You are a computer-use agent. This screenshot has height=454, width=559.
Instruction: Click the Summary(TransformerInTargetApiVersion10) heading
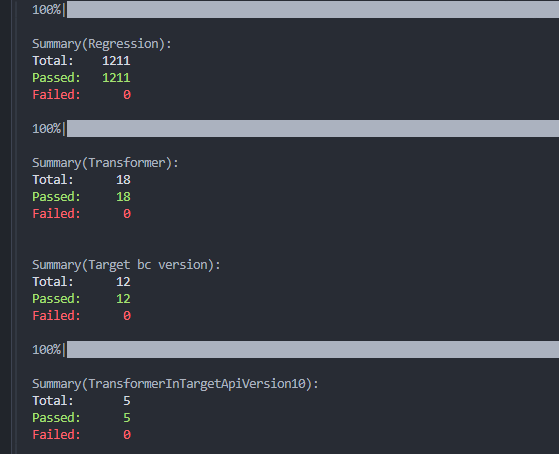point(175,384)
